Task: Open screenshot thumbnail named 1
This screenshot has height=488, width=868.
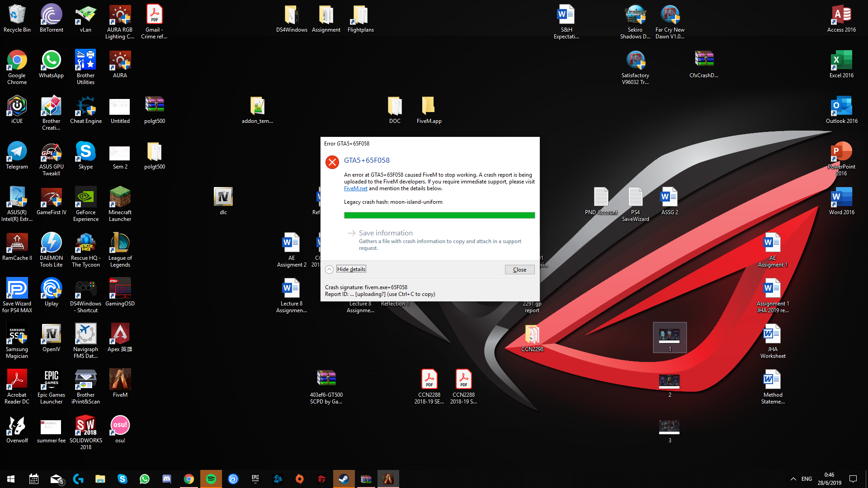Action: pos(670,336)
